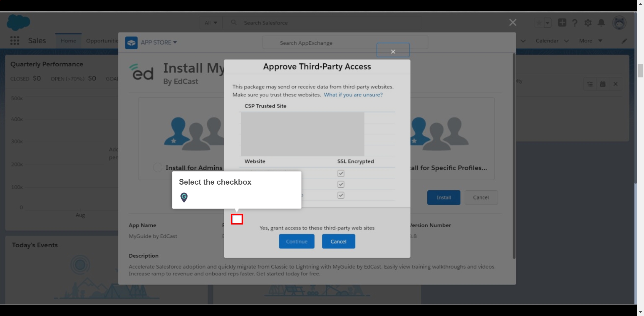Cancel the Approve Third-Party Access dialog
Screen dimensions: 644x316
tap(338, 241)
